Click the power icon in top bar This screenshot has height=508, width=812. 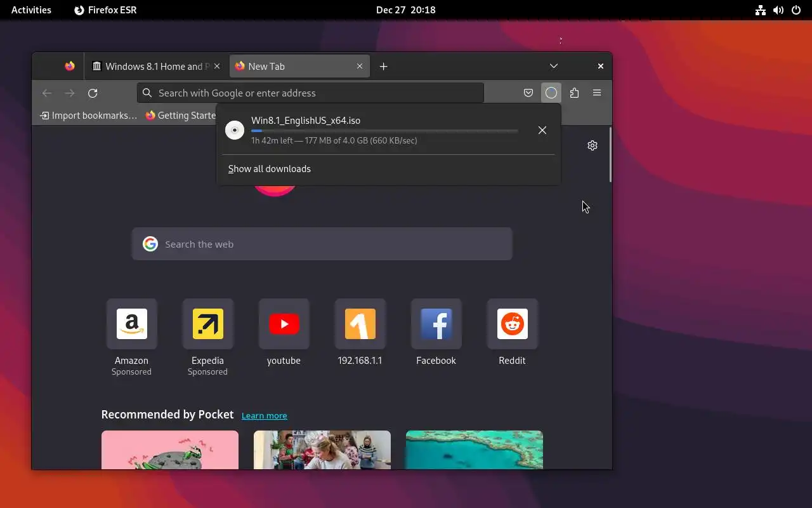click(796, 10)
